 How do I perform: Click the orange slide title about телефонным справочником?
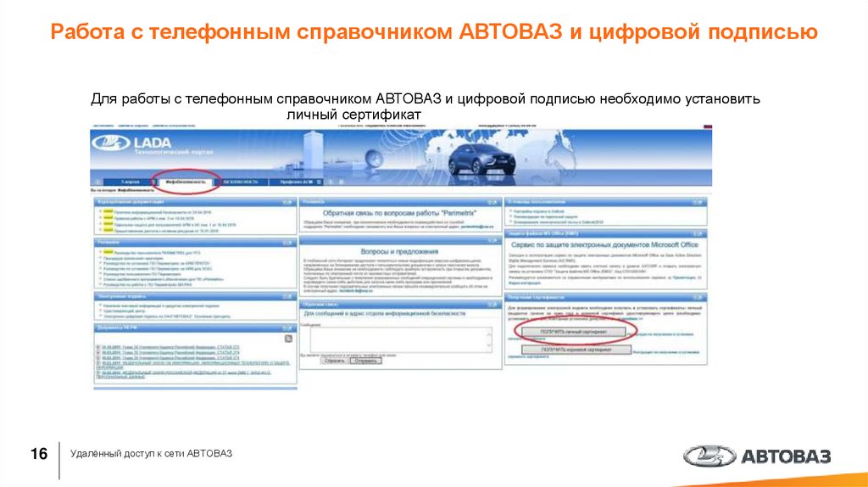(433, 31)
